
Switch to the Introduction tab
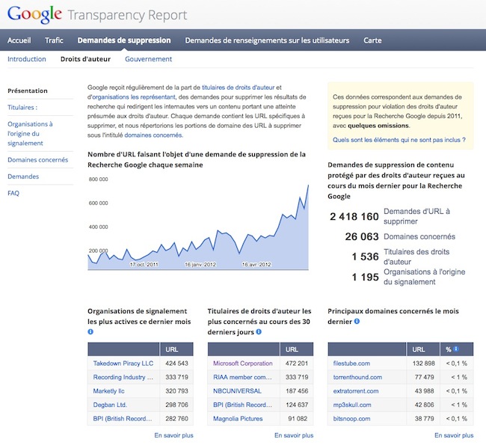27,59
